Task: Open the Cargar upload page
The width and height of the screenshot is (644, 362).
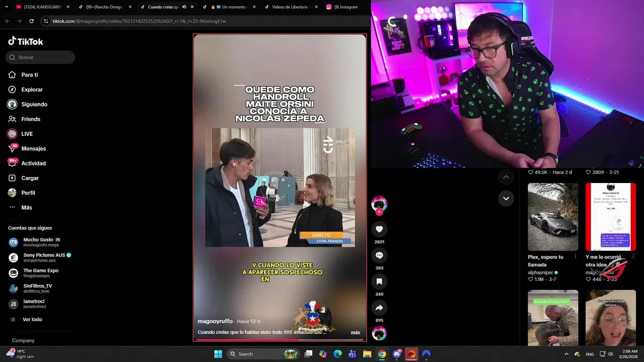Action: [x=30, y=178]
